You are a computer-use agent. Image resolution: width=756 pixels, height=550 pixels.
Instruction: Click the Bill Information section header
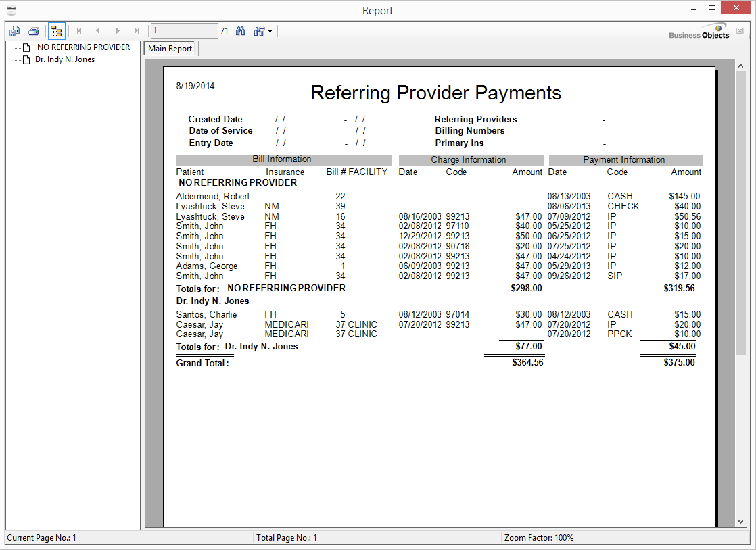tap(283, 159)
